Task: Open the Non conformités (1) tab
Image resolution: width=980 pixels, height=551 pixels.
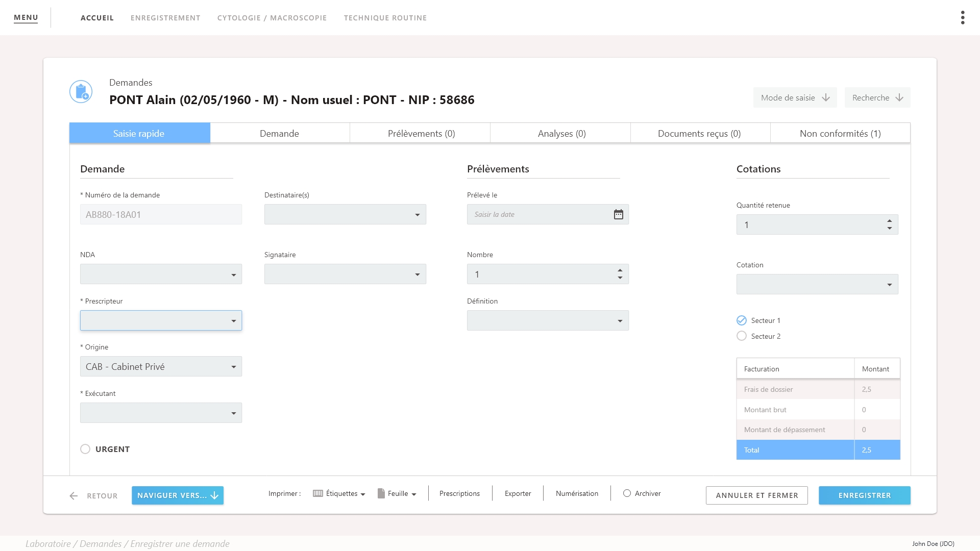Action: pyautogui.click(x=840, y=133)
